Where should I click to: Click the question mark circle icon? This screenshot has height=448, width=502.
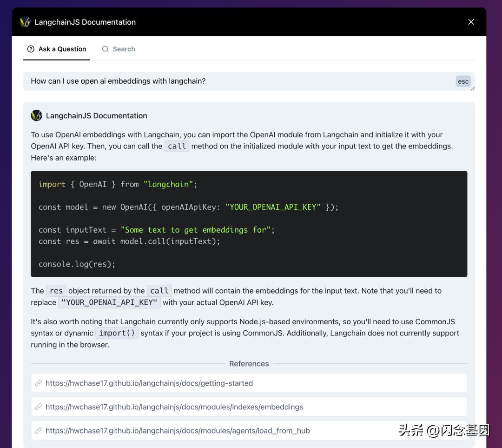[x=31, y=49]
